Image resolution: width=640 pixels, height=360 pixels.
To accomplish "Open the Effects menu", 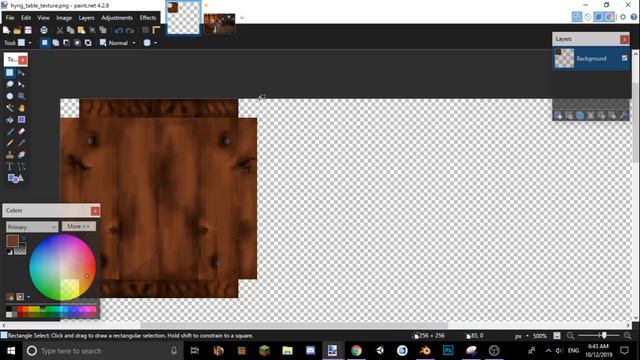I will (148, 18).
